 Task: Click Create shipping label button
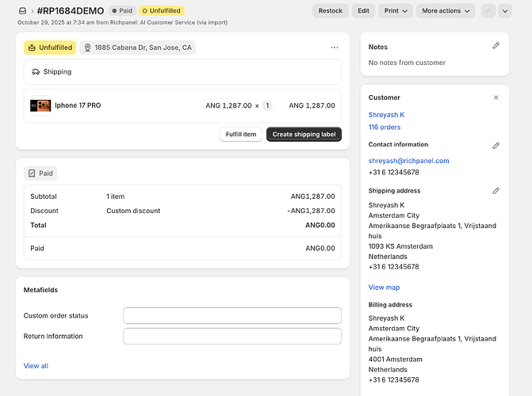(x=304, y=135)
